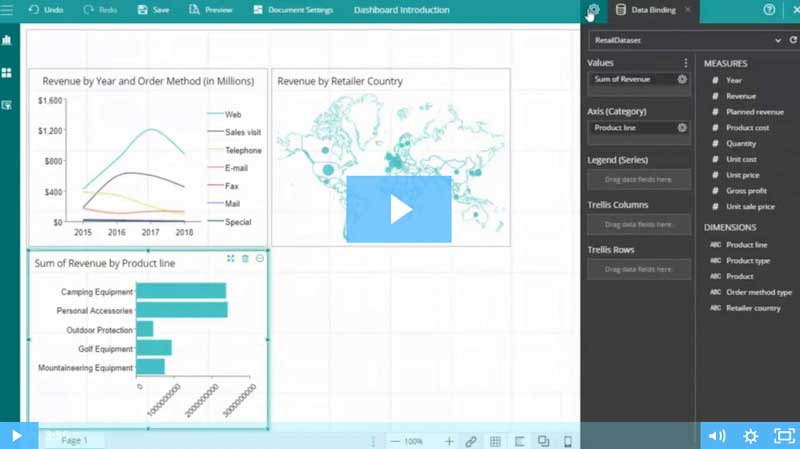The width and height of the screenshot is (800, 449).
Task: Open the dashboard Preview
Action: [211, 10]
